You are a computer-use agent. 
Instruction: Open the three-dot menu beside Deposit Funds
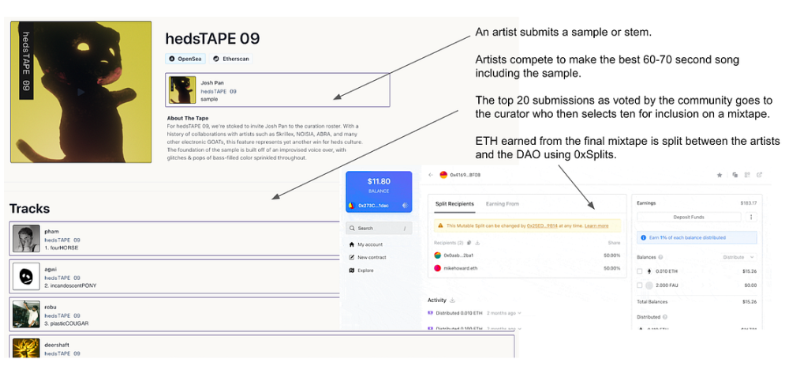tap(751, 217)
